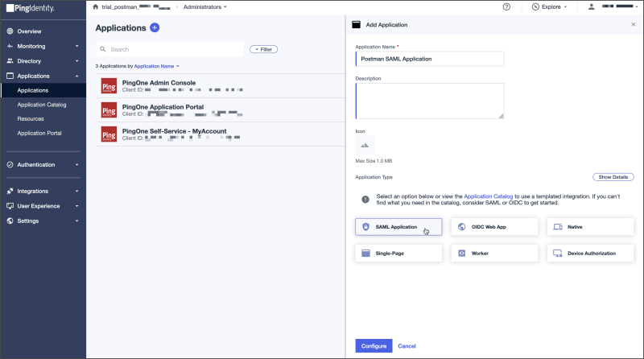Select the Worker type card
Screen dimensions: 644x359
(x=494, y=253)
